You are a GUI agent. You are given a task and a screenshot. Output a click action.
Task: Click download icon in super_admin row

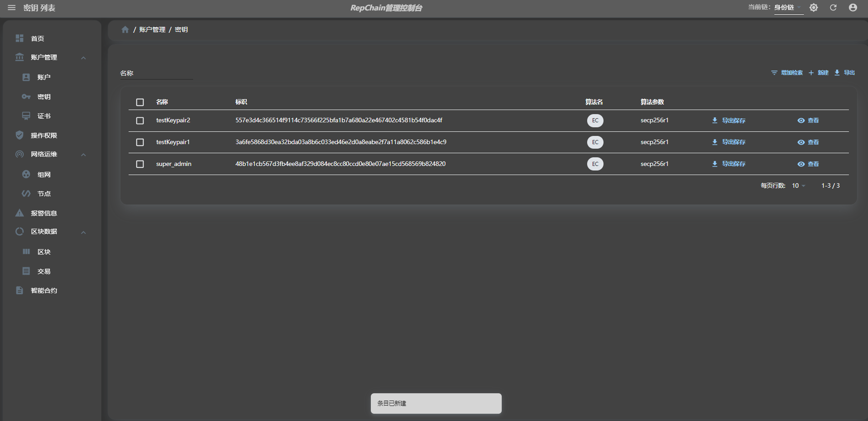point(715,164)
